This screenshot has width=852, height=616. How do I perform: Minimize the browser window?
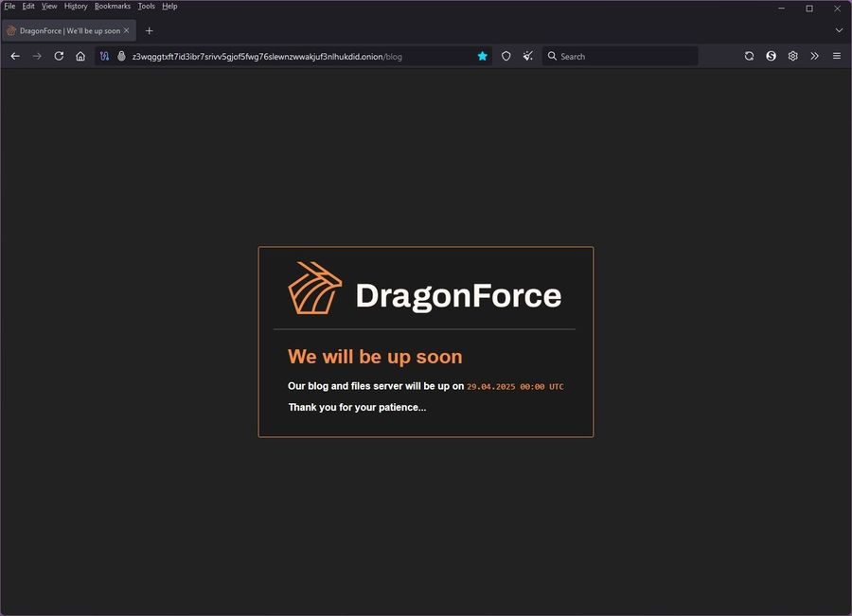pos(781,9)
